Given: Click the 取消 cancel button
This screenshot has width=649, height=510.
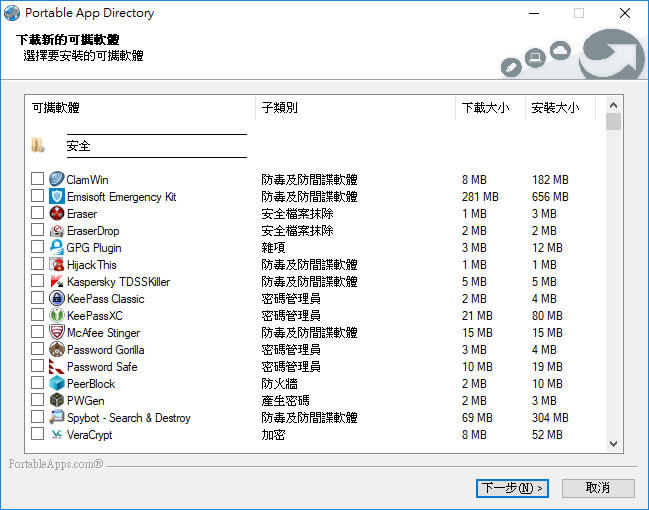Looking at the screenshot, I should (x=598, y=488).
